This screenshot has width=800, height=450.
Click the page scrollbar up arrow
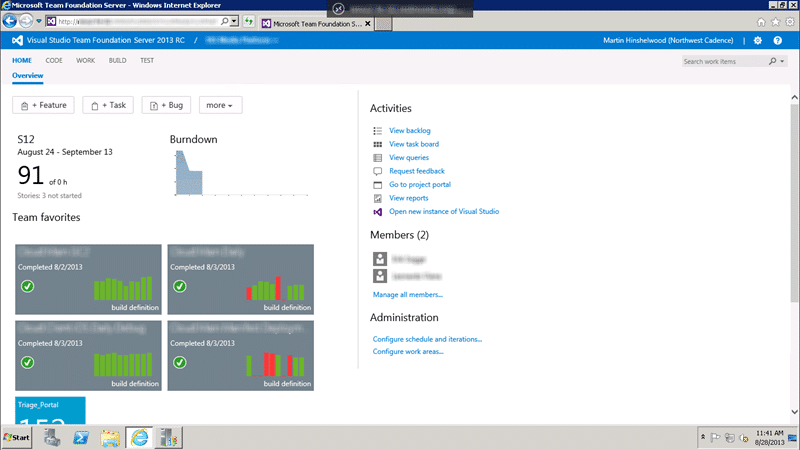(794, 97)
